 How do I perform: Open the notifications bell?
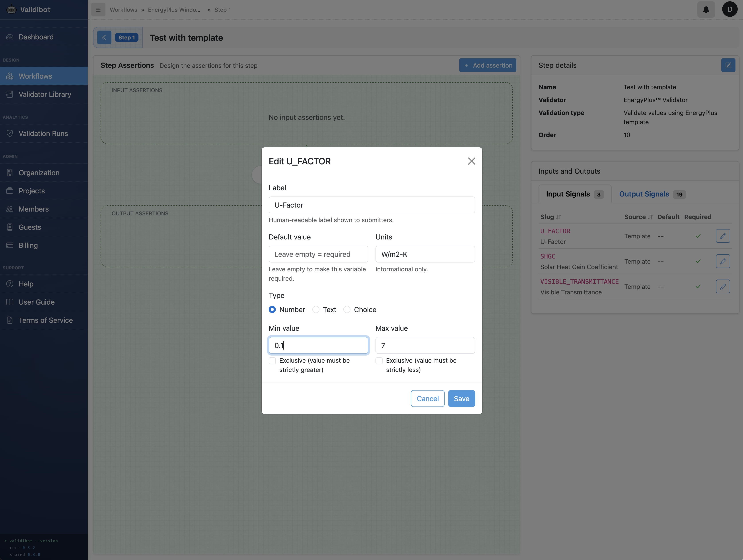(x=706, y=9)
